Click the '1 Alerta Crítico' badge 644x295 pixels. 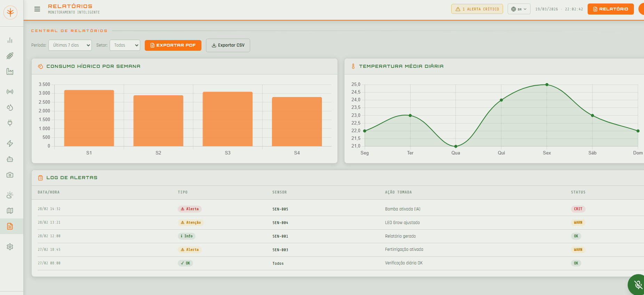coord(477,9)
